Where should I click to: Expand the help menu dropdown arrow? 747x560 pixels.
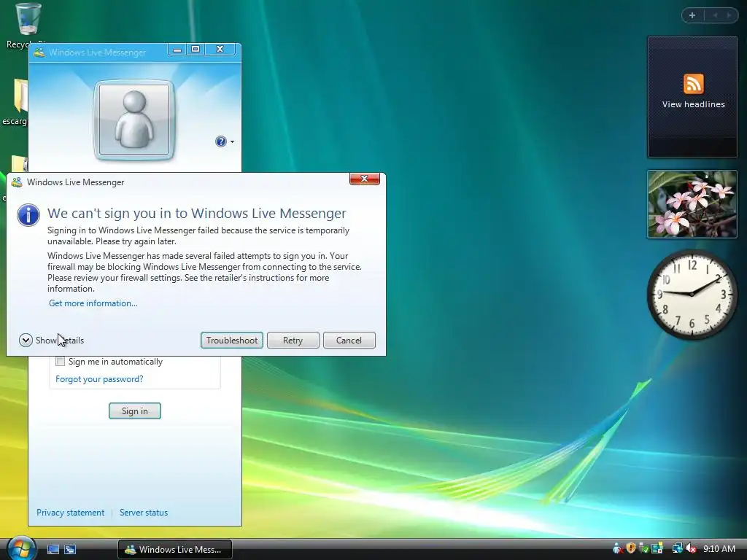tap(232, 142)
